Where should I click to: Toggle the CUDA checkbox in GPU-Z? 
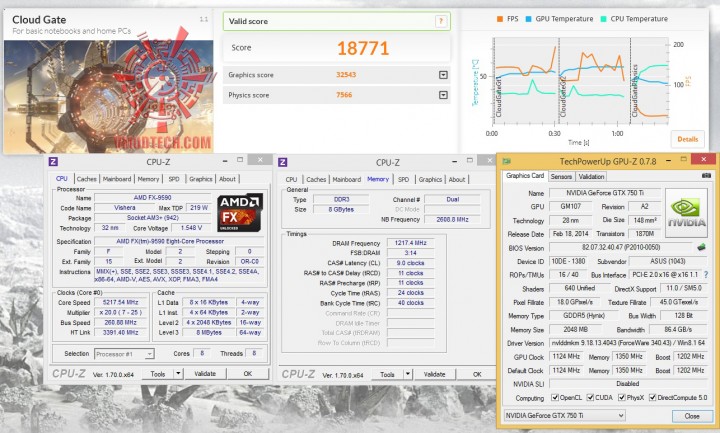(x=591, y=397)
